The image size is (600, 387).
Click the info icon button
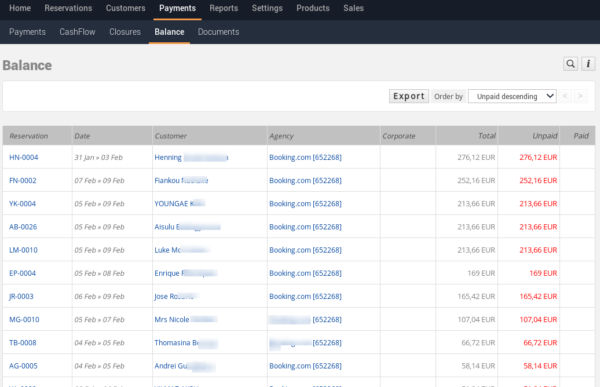588,64
